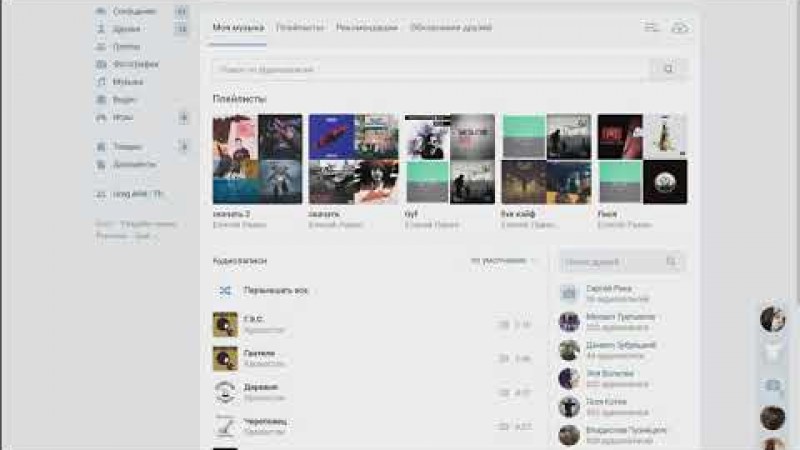Open the first playlist cover thumbnail
This screenshot has height=450, width=800.
257,159
